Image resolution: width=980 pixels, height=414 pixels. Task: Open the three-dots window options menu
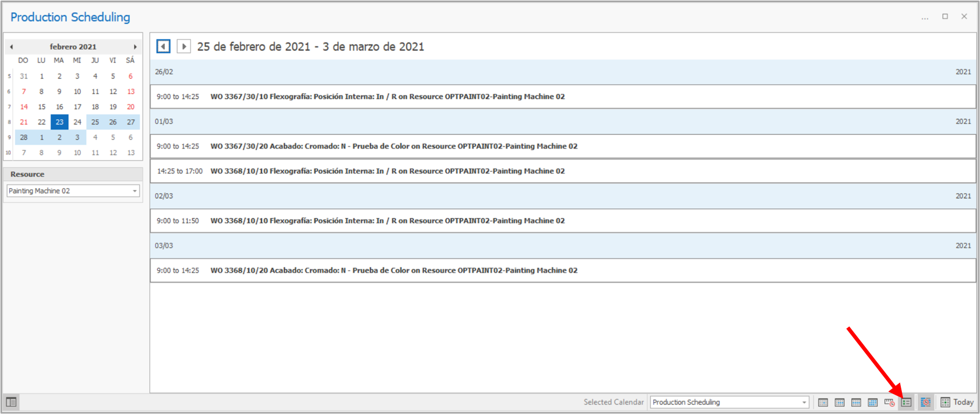click(925, 17)
